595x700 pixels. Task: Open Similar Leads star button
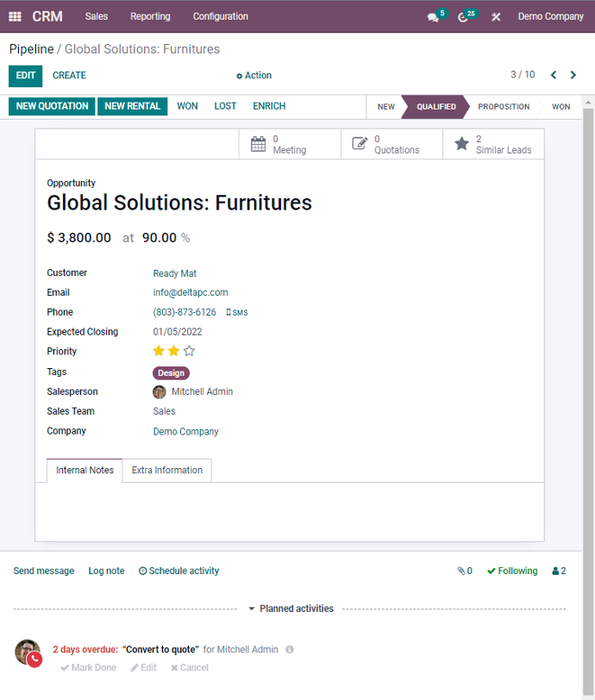pos(493,144)
